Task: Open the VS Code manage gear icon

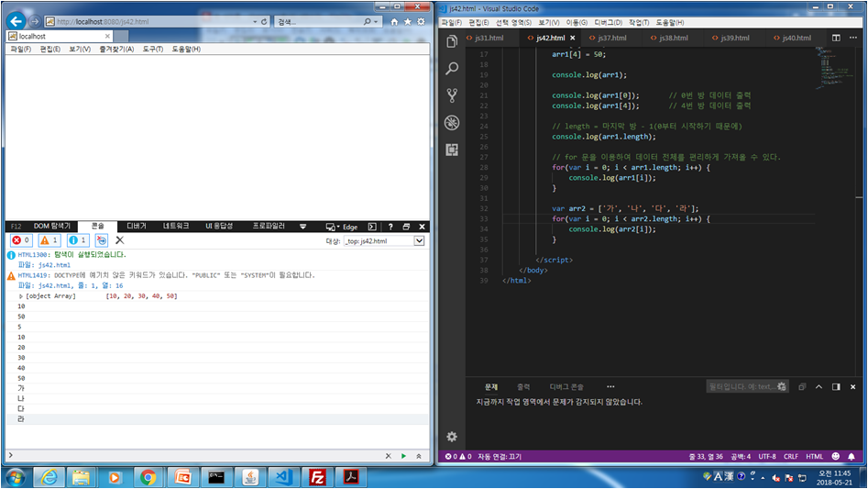Action: pyautogui.click(x=452, y=437)
